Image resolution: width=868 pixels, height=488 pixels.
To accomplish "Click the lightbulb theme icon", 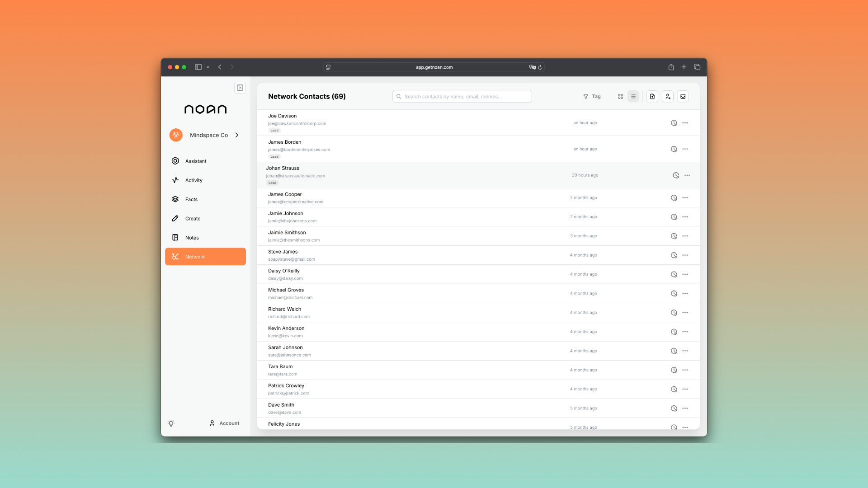I will coord(171,423).
